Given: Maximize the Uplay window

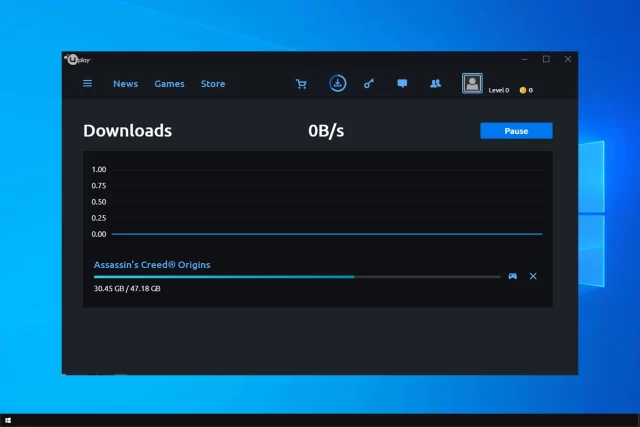Looking at the screenshot, I should [546, 59].
